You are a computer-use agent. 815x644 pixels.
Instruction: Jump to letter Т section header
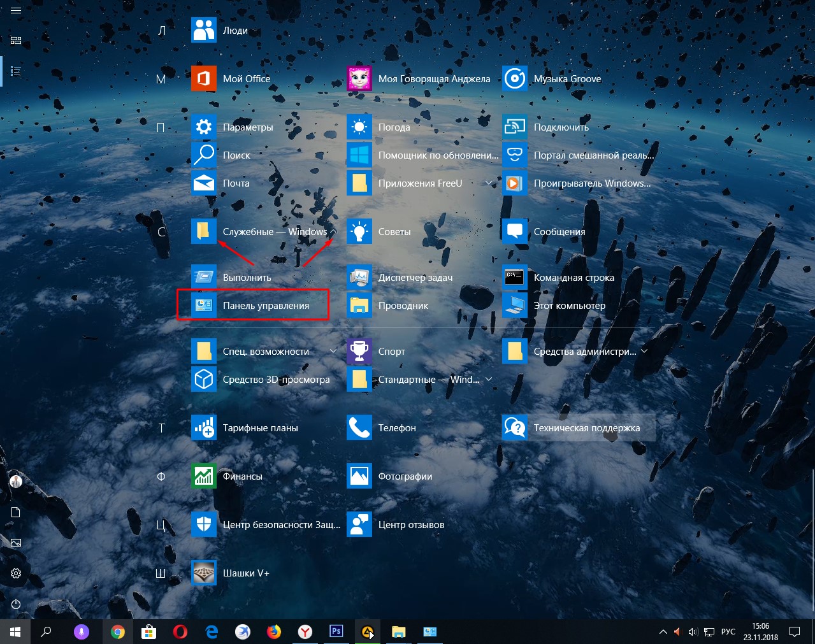pyautogui.click(x=161, y=428)
